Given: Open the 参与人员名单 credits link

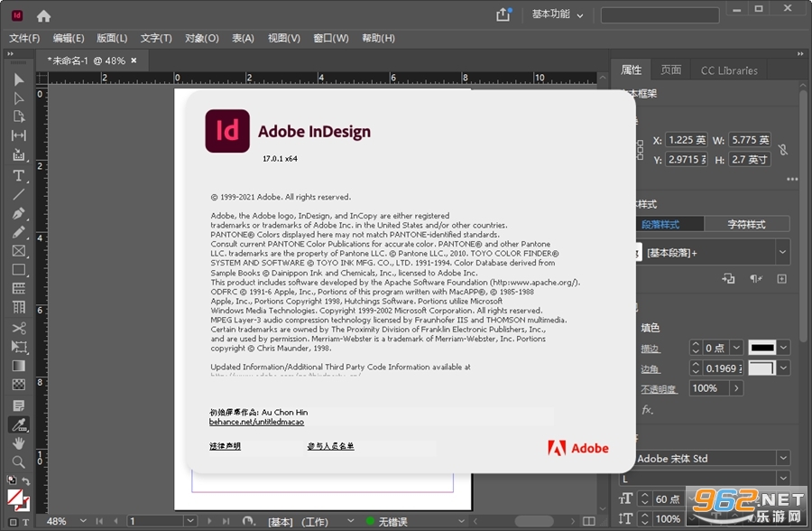Looking at the screenshot, I should coord(330,446).
